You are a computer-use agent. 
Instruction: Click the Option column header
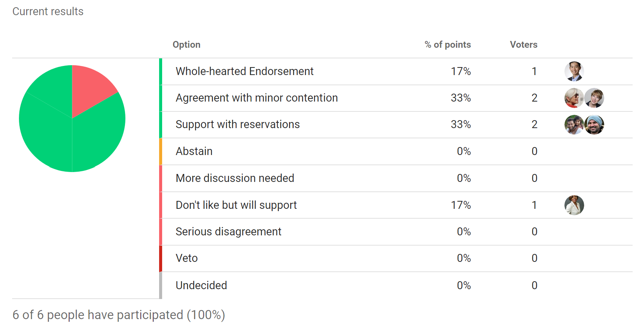point(186,45)
